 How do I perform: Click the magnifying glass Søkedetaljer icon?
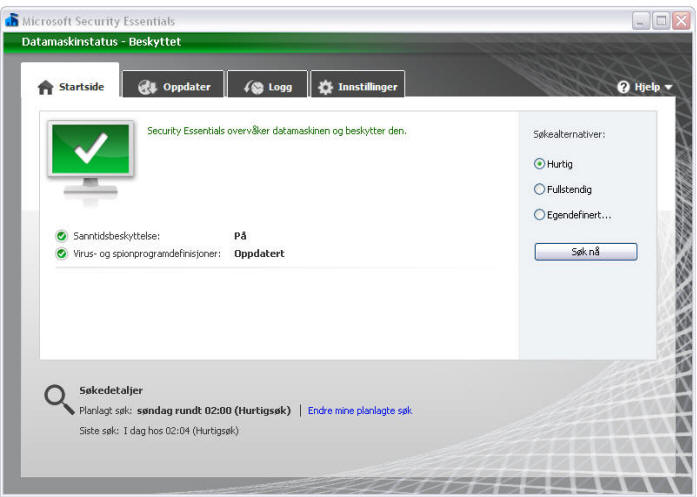pos(59,399)
